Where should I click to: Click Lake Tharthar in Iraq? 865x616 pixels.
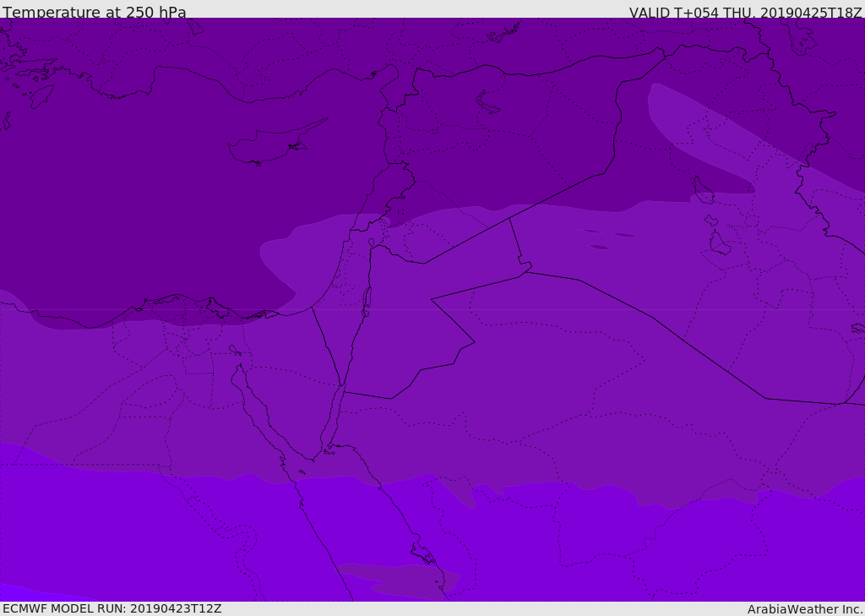(702, 190)
